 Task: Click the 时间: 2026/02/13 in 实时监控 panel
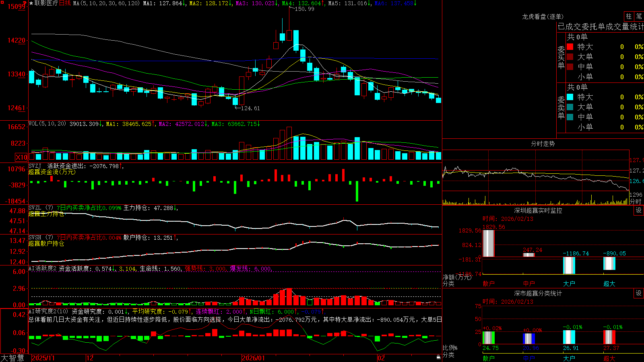click(508, 219)
